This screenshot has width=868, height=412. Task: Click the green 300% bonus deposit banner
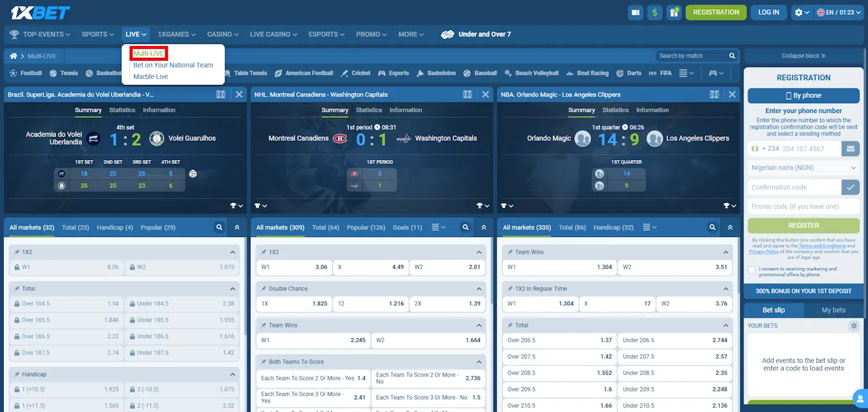tap(803, 290)
